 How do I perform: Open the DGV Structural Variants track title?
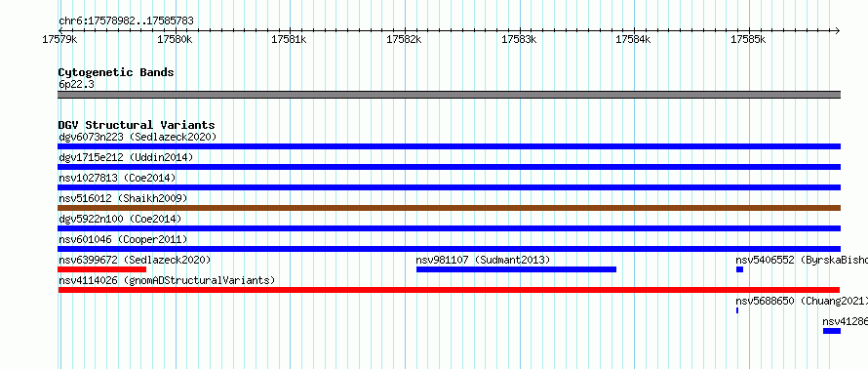137,125
